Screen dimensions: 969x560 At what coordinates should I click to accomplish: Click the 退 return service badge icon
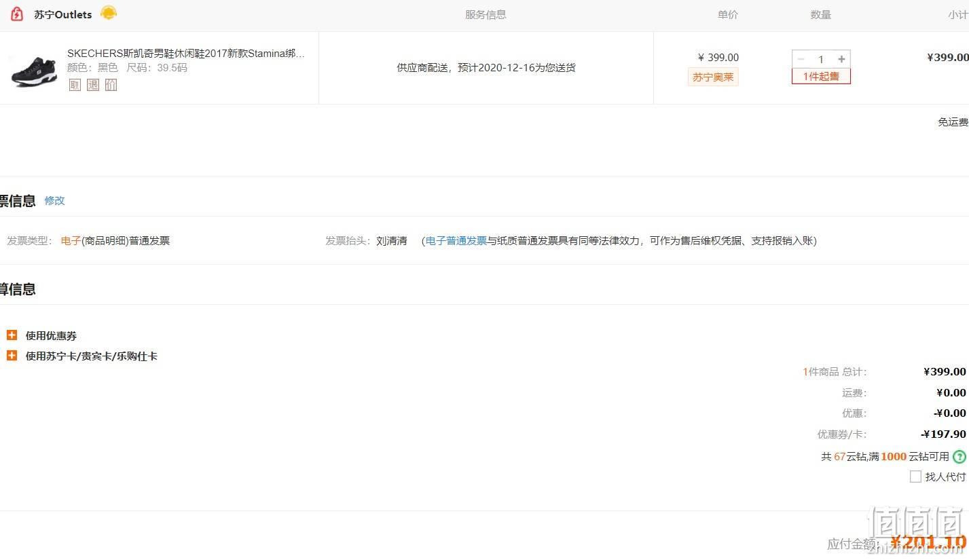point(93,85)
